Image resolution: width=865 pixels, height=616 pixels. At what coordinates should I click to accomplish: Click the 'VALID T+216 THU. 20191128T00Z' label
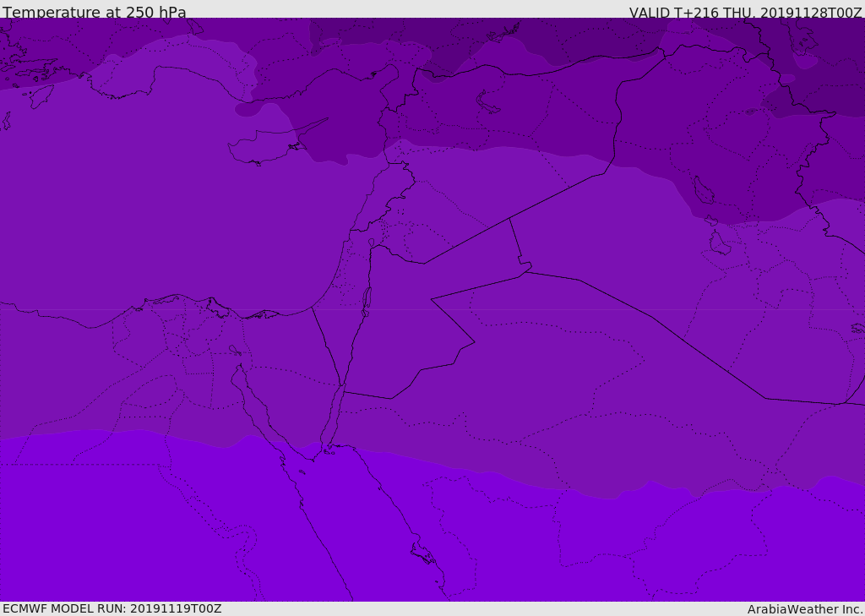(x=745, y=12)
